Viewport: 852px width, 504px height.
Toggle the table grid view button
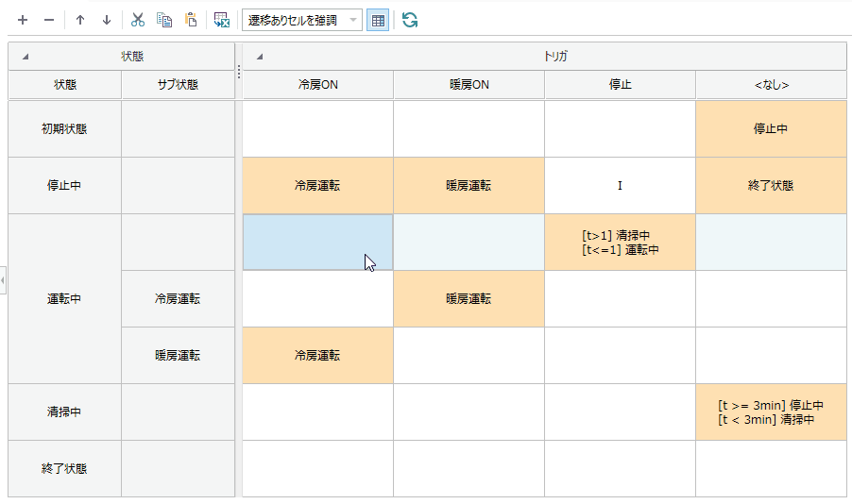click(378, 21)
